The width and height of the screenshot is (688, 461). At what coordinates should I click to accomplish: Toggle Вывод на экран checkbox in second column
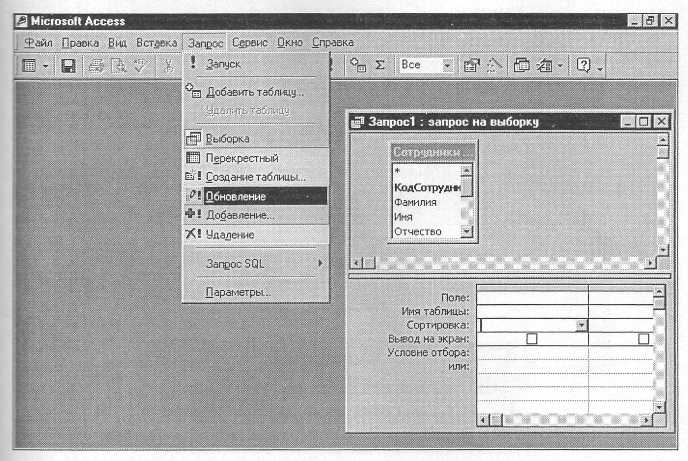(x=643, y=339)
